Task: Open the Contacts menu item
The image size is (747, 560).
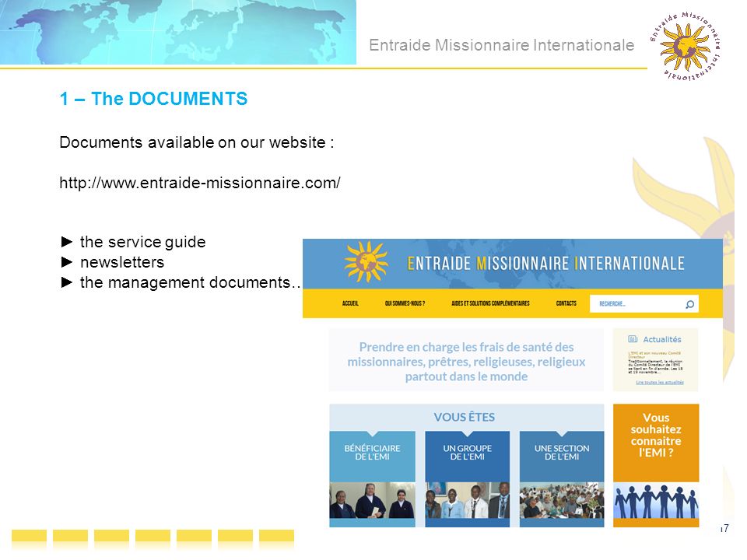Action: (566, 303)
